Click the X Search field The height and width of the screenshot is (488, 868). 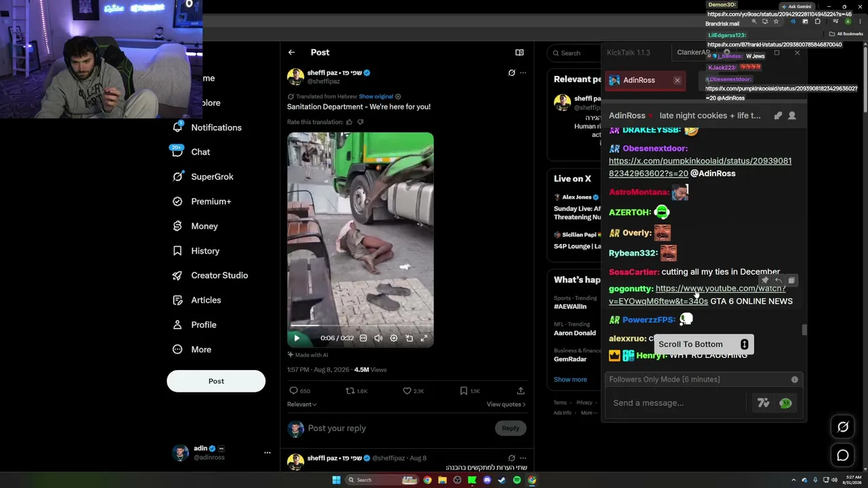click(574, 53)
